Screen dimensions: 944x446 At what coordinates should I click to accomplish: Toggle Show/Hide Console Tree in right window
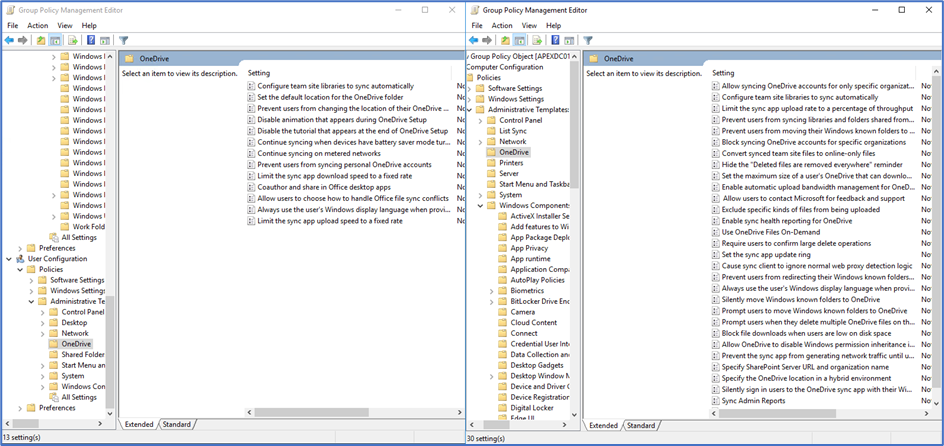coord(520,40)
